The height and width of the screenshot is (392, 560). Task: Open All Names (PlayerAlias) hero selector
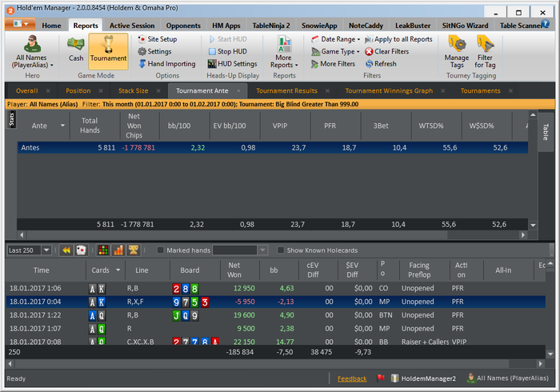tap(32, 52)
